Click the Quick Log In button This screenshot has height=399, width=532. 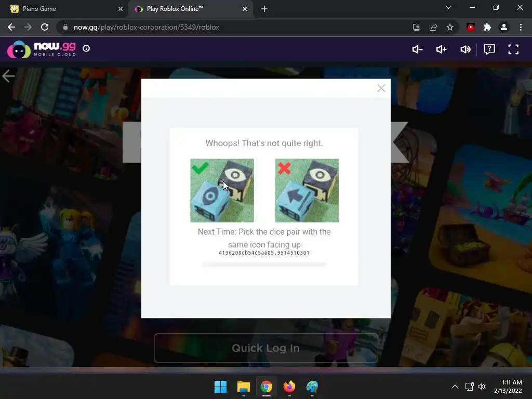pyautogui.click(x=265, y=348)
